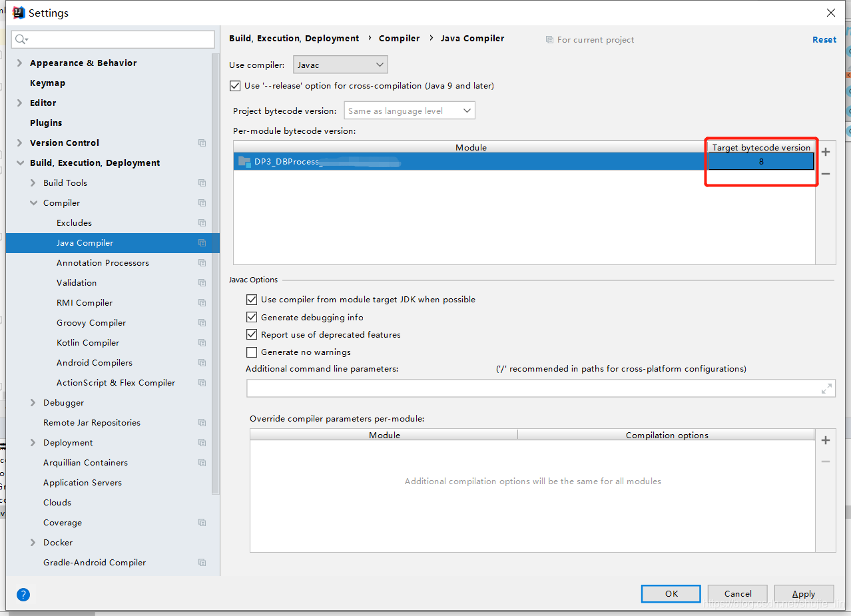
Task: Click project-level icon next to Gradle-Android Compiler
Action: 202,562
